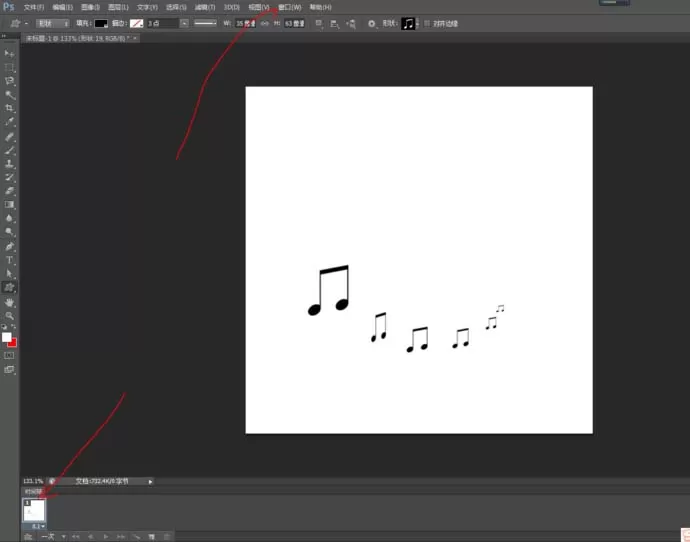The height and width of the screenshot is (542, 690).
Task: Play the frame animation
Action: coord(106,537)
